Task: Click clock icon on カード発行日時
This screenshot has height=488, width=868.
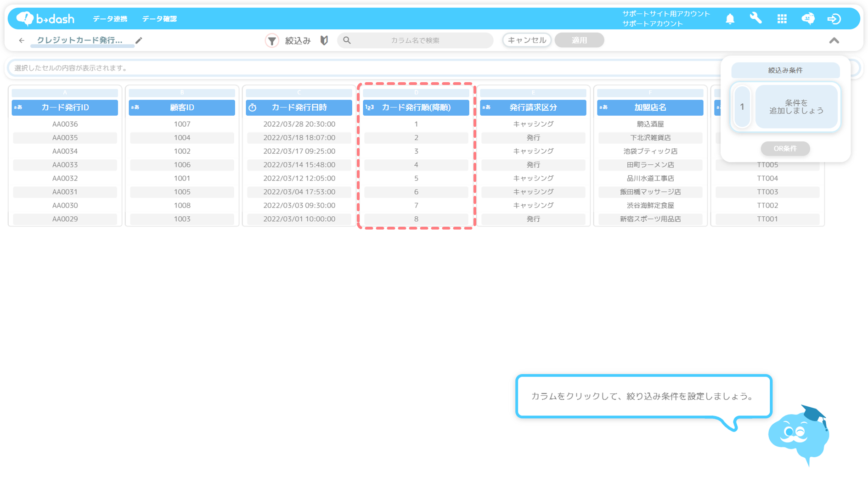Action: pos(253,107)
